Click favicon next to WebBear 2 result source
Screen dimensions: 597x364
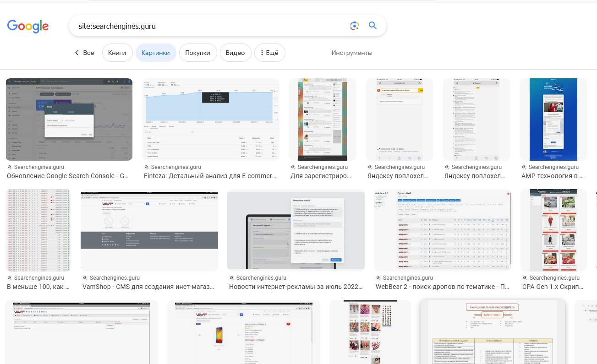click(378, 278)
